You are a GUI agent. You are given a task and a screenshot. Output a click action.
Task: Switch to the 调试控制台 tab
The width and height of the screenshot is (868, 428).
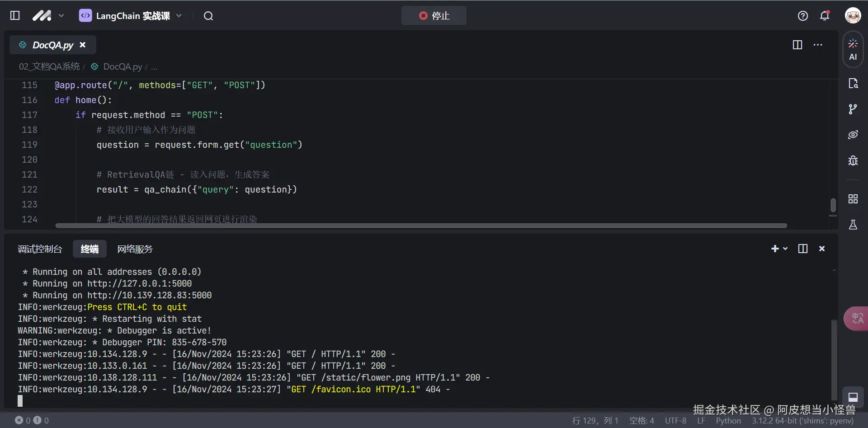point(40,249)
